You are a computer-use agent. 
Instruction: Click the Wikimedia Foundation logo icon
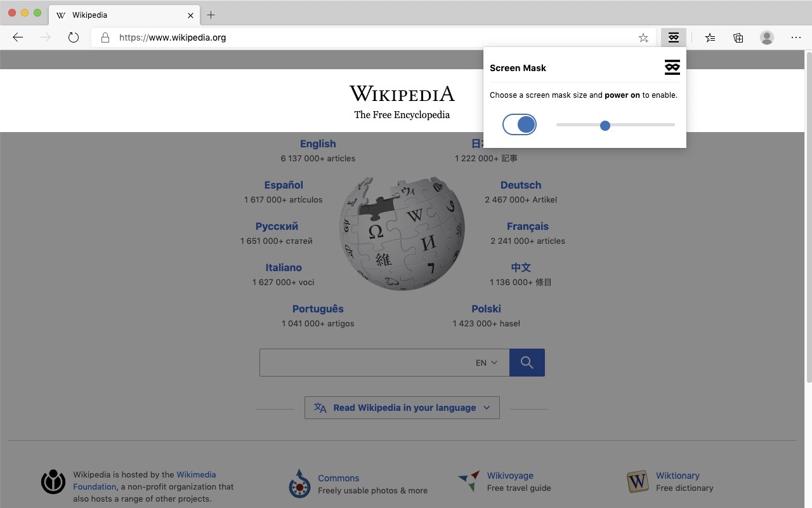pos(53,481)
